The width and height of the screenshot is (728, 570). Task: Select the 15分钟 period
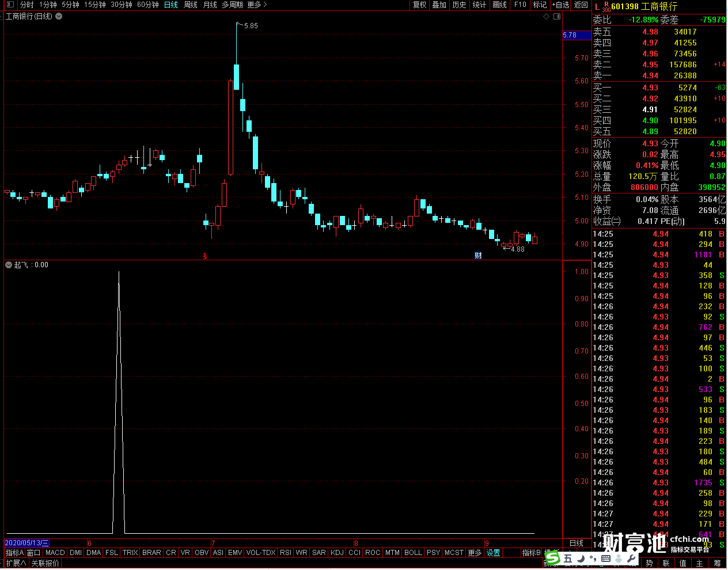coord(95,5)
